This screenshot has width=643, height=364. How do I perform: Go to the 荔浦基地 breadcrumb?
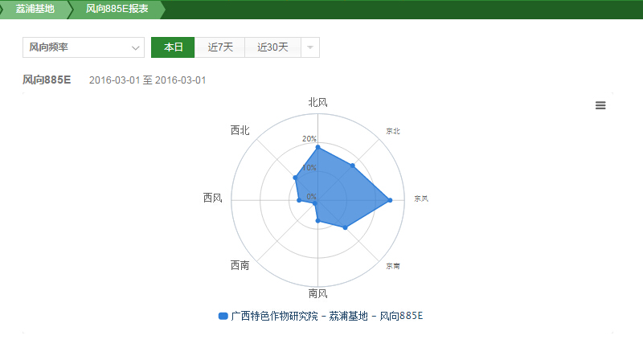35,9
